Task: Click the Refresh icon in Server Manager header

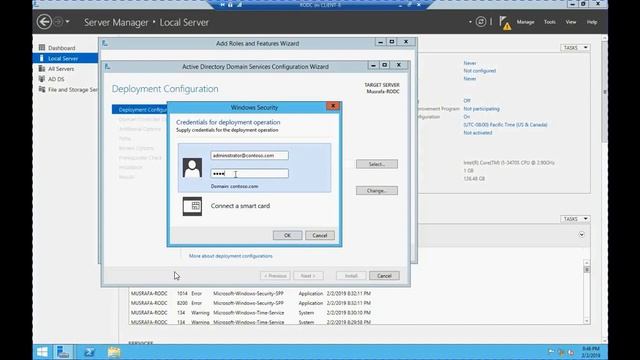Action: pyautogui.click(x=481, y=22)
